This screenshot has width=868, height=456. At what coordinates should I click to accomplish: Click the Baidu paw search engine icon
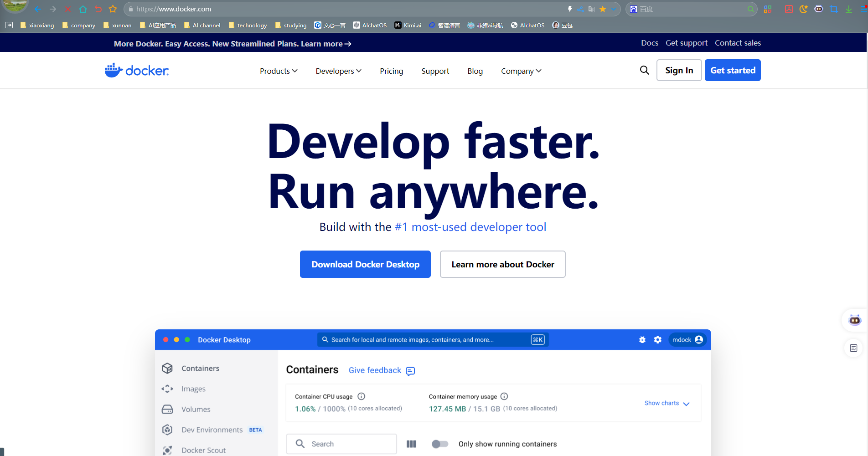[634, 9]
